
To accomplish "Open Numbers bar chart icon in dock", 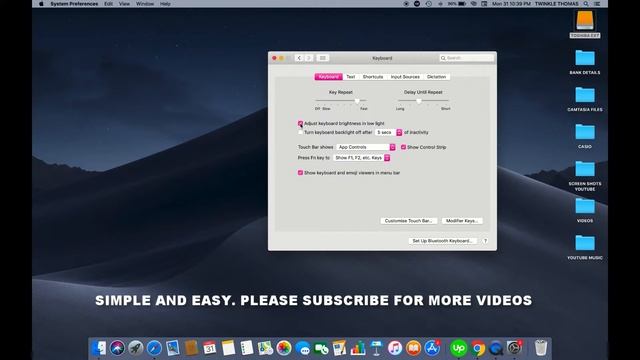I will (358, 348).
